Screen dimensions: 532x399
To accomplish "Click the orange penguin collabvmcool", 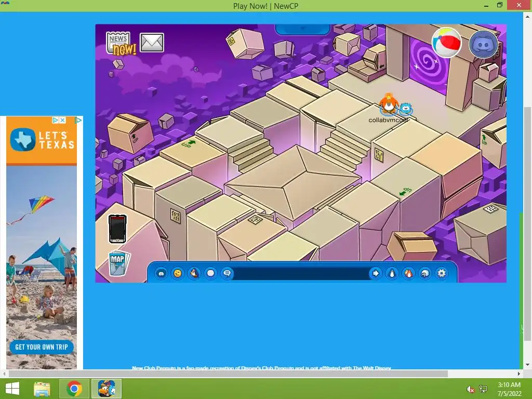I will 389,103.
